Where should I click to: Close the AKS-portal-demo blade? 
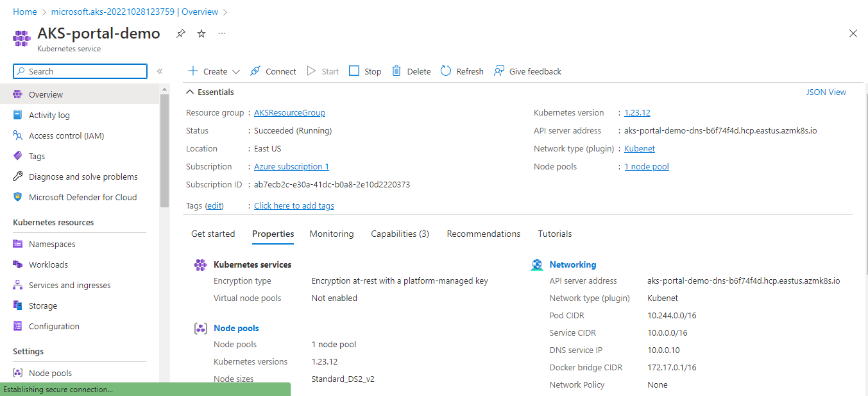click(853, 33)
